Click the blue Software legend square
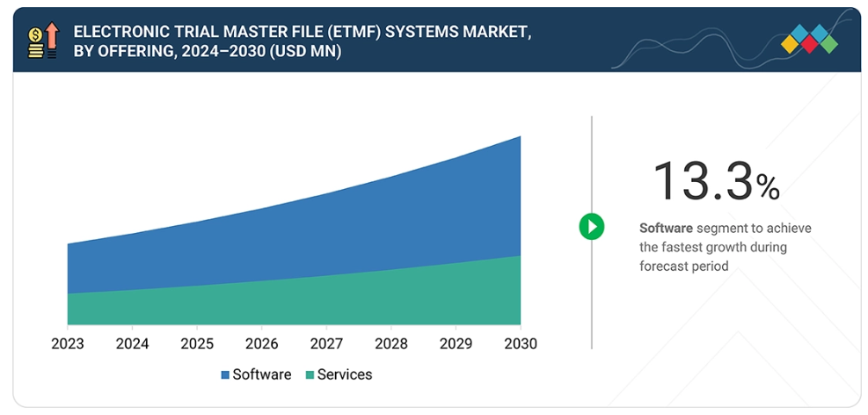Screen dimensions: 868x415 click(225, 375)
